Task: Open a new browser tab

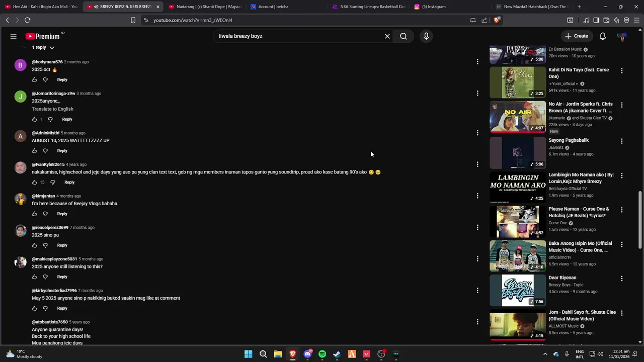Action: pos(579,7)
